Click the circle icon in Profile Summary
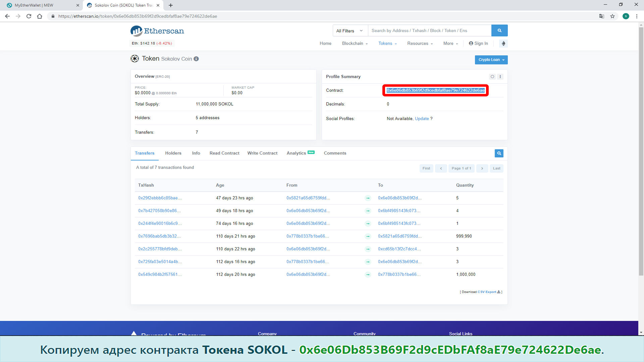644x362 pixels. click(492, 77)
